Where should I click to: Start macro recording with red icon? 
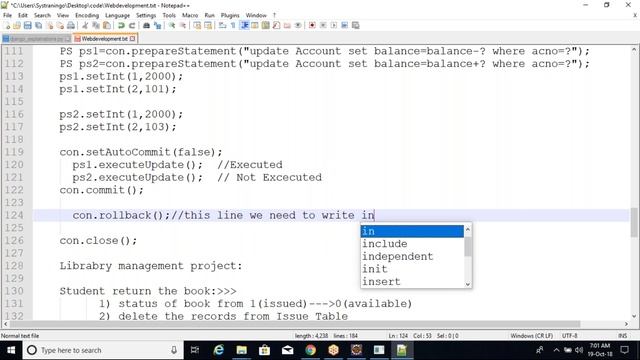tap(312, 25)
